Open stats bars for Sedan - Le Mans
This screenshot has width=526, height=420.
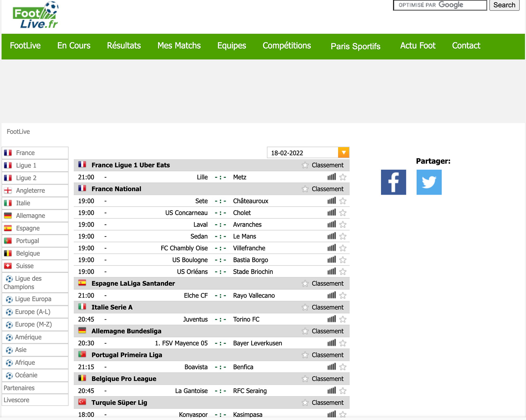coord(332,236)
